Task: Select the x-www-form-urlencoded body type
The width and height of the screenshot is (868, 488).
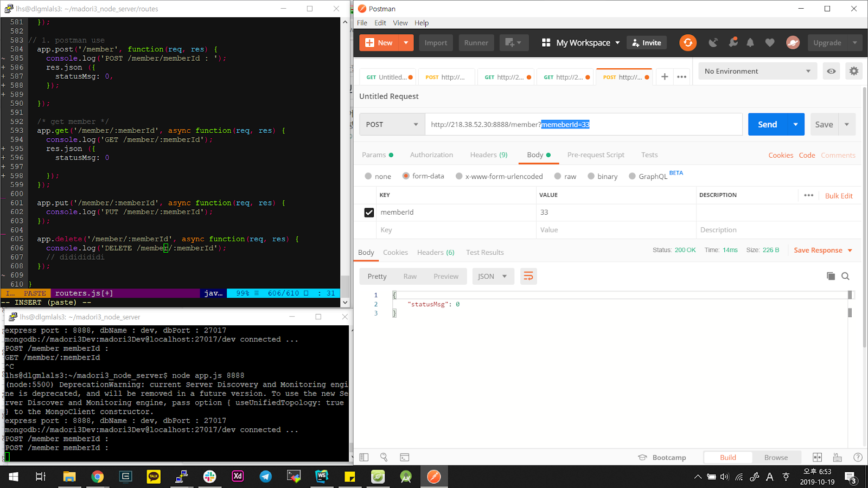Action: click(x=459, y=176)
